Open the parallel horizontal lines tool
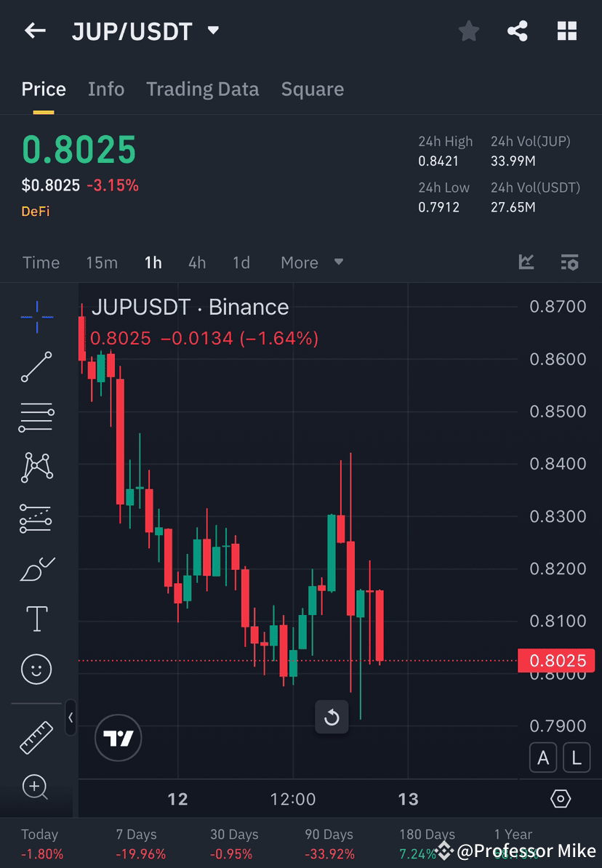Image resolution: width=602 pixels, height=868 pixels. click(x=36, y=417)
